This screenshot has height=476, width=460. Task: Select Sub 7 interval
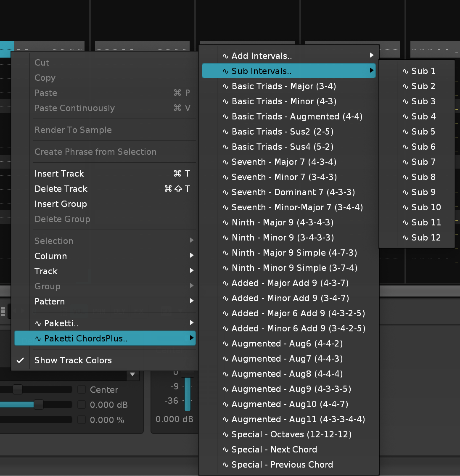pos(423,162)
